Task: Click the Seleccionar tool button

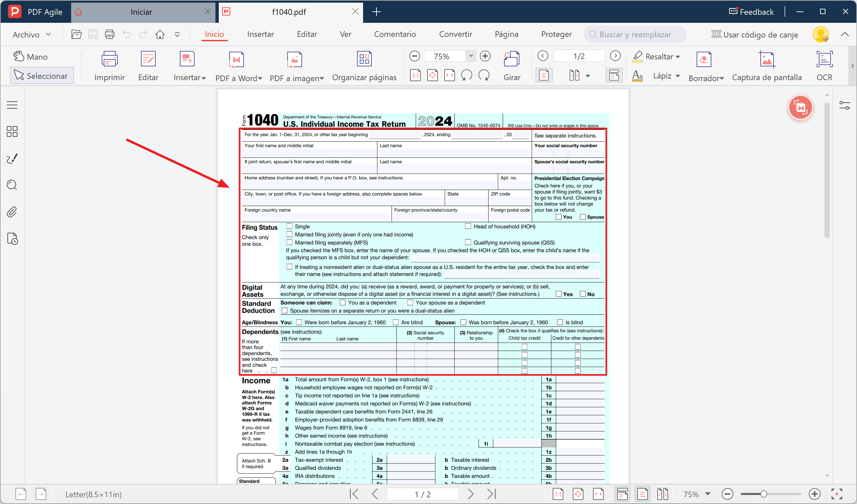Action: (x=42, y=75)
